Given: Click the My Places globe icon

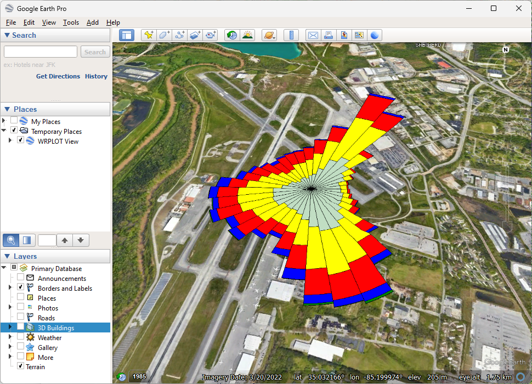Looking at the screenshot, I should click(x=24, y=121).
